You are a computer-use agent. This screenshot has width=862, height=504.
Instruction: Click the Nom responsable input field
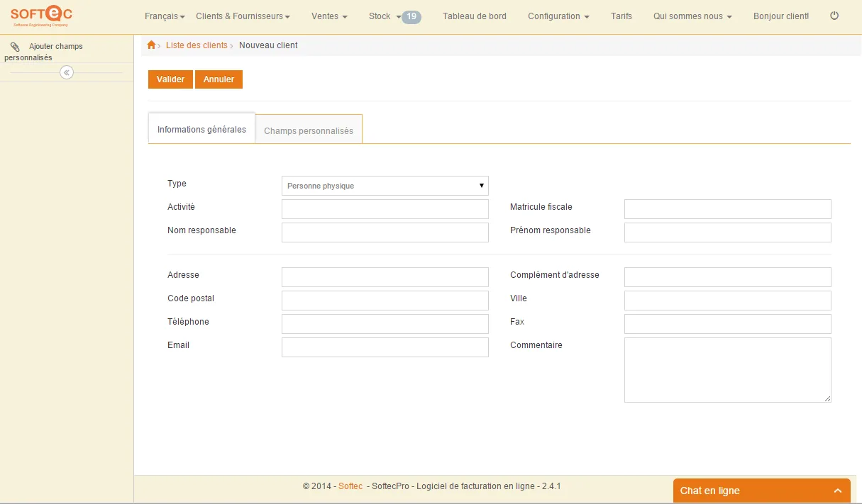tap(385, 233)
